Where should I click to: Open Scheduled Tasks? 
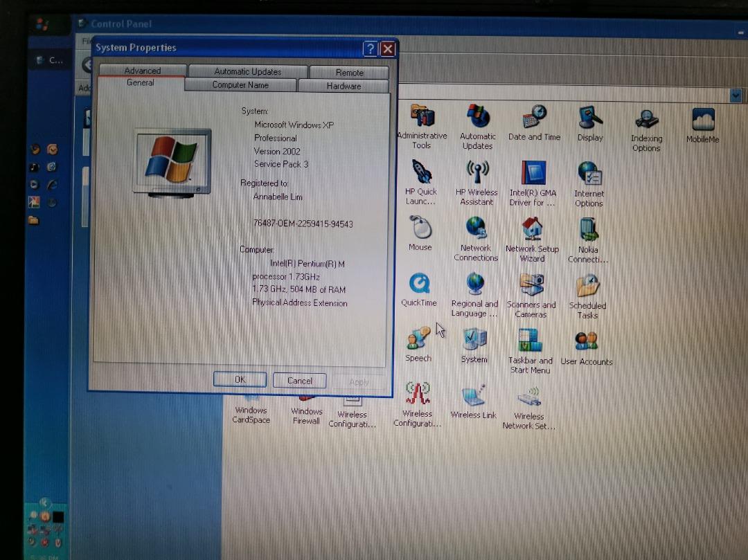pyautogui.click(x=587, y=285)
